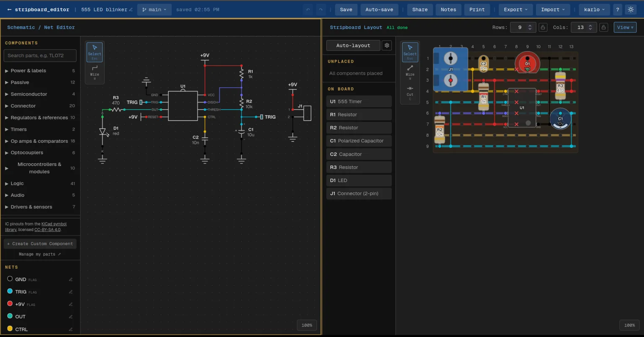Click the TRIG net color swatch
644x337 pixels.
pyautogui.click(x=10, y=291)
